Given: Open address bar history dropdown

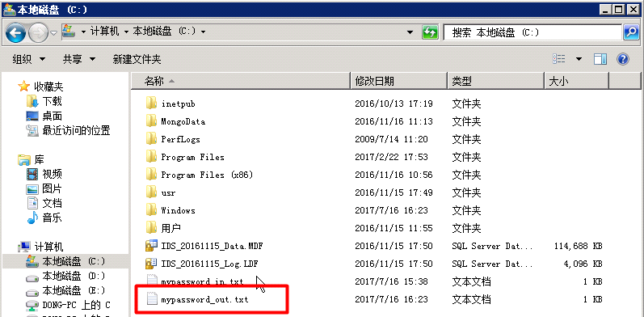Looking at the screenshot, I should 410,32.
